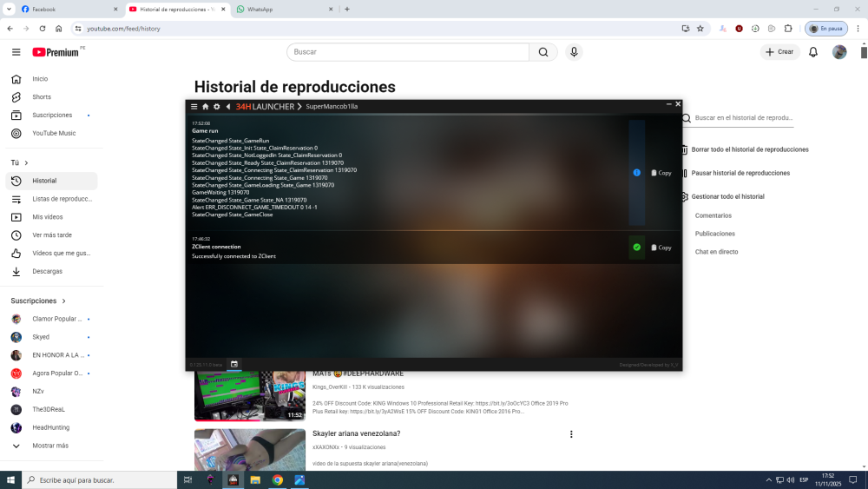The image size is (868, 489).
Task: Open the Skayler ariana venezolana video title
Action: click(x=356, y=433)
